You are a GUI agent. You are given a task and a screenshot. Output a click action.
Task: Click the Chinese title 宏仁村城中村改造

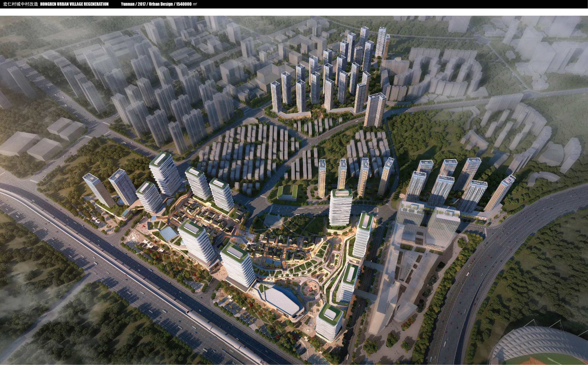tap(20, 4)
